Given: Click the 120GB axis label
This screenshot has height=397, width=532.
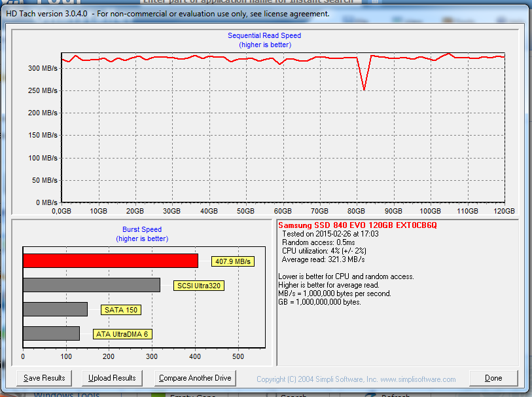Looking at the screenshot, I should click(504, 211).
